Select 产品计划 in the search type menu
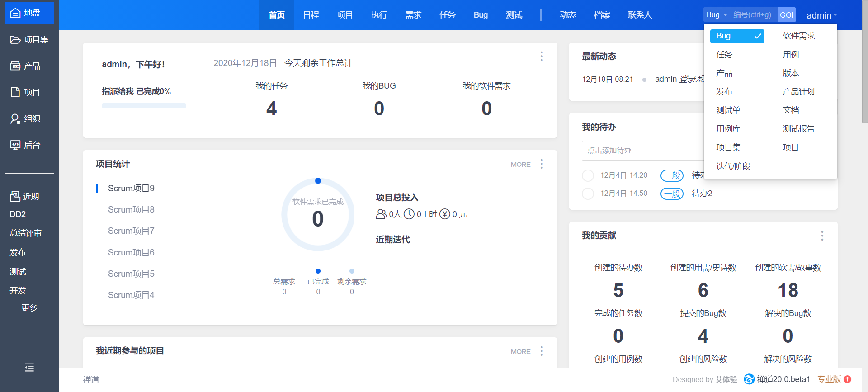The image size is (868, 392). 799,92
